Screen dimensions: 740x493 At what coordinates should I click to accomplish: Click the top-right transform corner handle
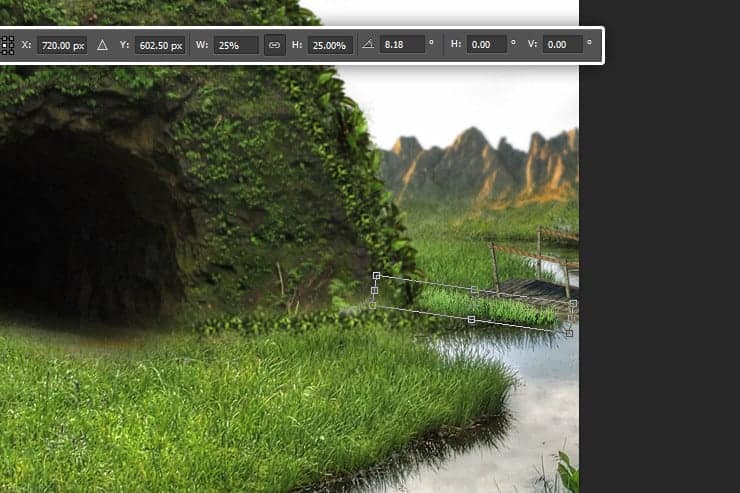[573, 303]
